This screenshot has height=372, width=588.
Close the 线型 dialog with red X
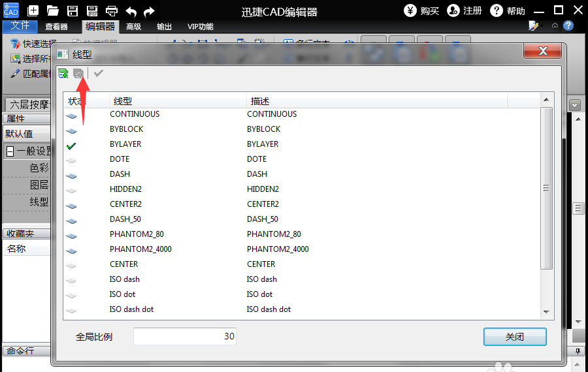pyautogui.click(x=543, y=51)
